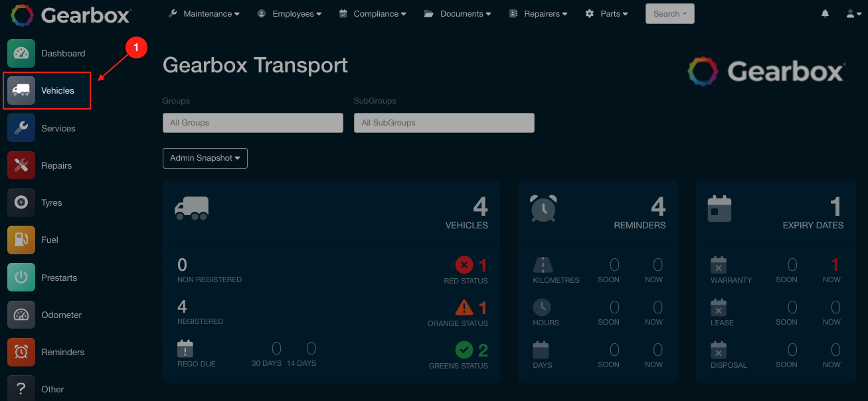Open the Odometer gauge icon

point(21,315)
